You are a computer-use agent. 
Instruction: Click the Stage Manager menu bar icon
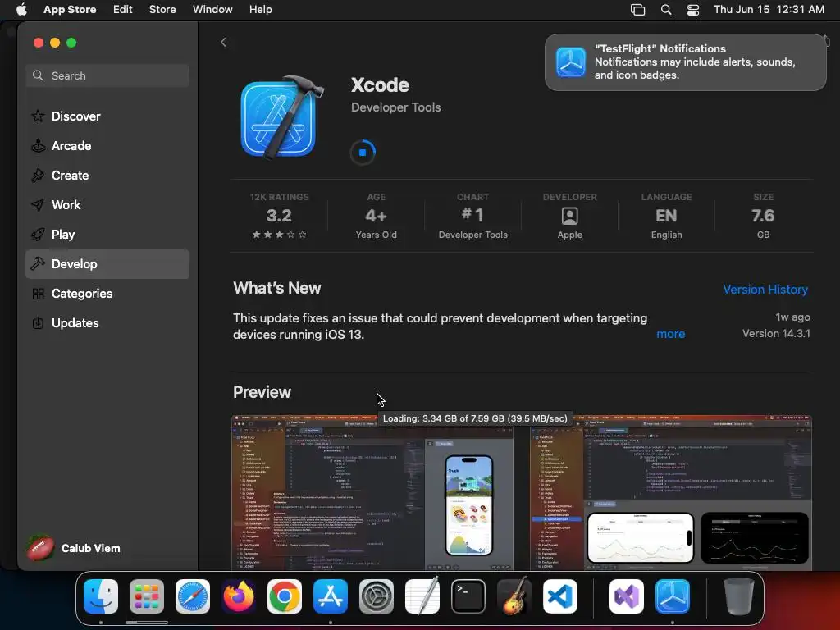(x=637, y=10)
